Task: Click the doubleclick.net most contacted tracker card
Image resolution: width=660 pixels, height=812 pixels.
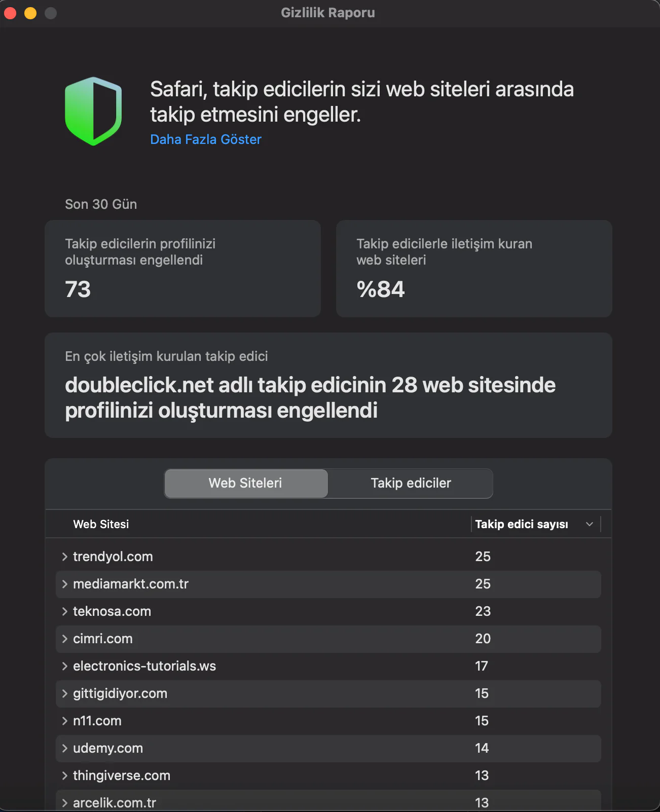Action: pyautogui.click(x=328, y=385)
